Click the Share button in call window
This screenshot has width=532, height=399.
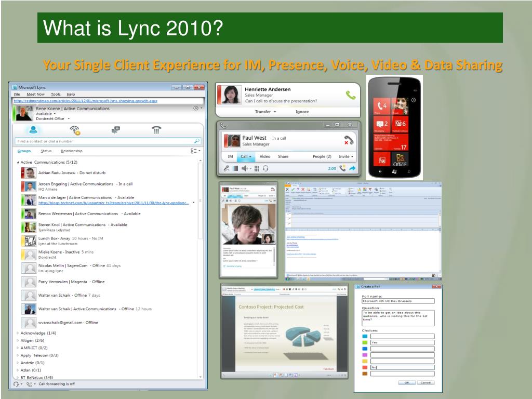283,156
